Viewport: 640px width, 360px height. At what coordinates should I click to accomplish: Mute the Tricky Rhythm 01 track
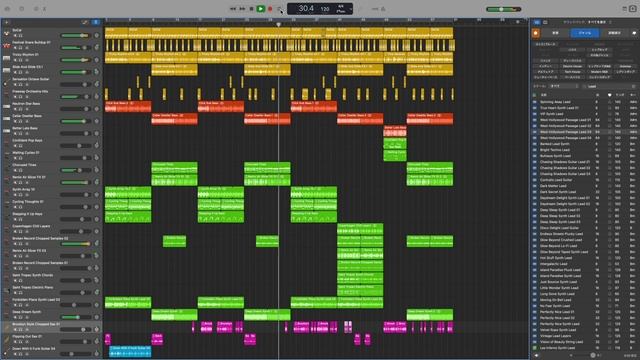tap(15, 60)
